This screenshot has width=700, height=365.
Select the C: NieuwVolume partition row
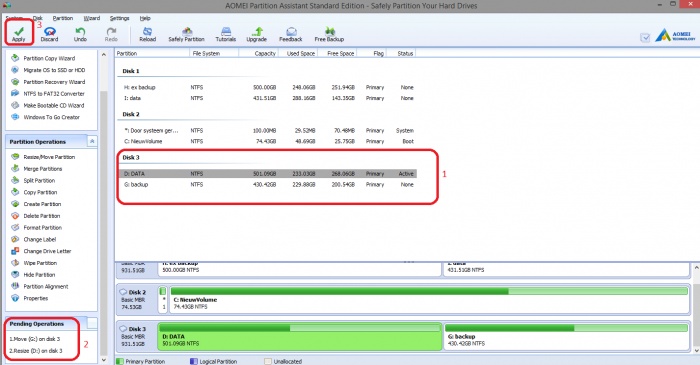(x=268, y=141)
